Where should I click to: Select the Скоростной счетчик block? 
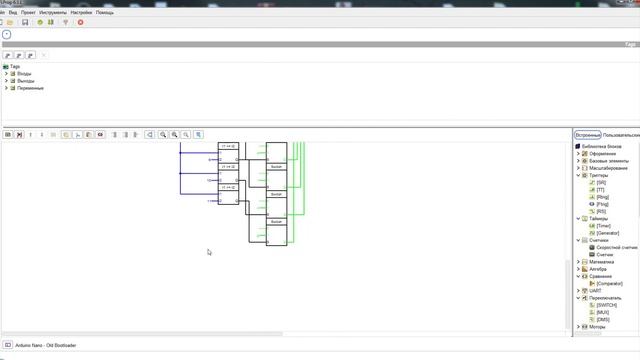(617, 248)
